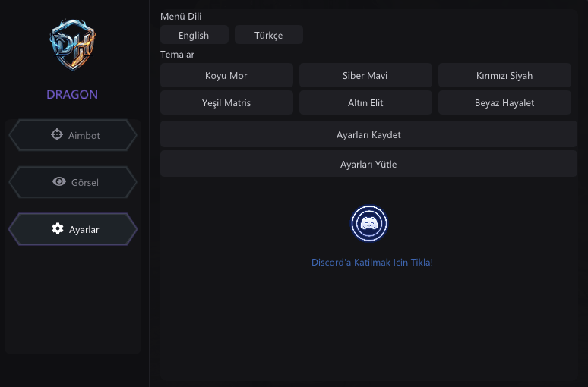Load settings with Ayarları Yütle
Image resolution: width=588 pixels, height=387 pixels.
[368, 164]
